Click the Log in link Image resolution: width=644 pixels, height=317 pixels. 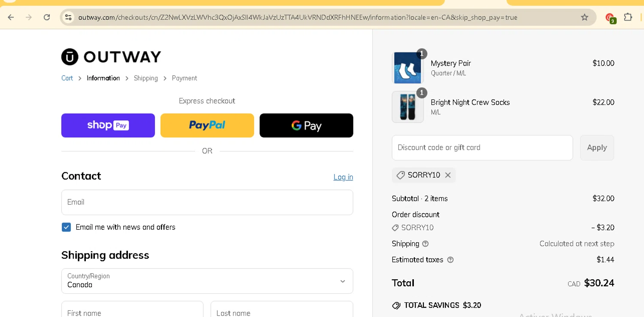tap(343, 177)
